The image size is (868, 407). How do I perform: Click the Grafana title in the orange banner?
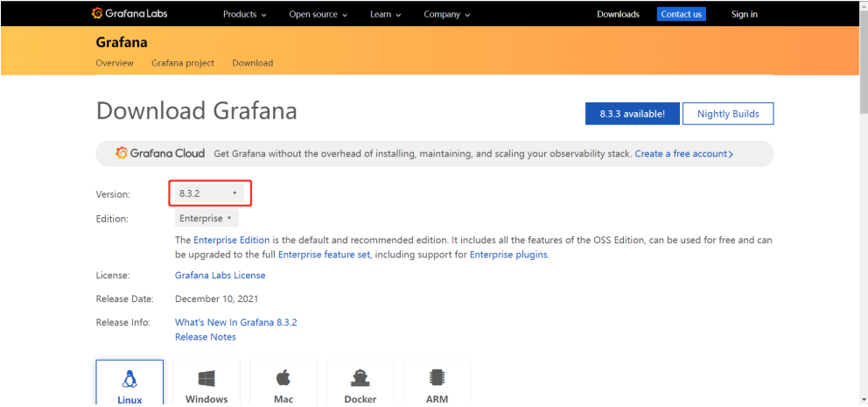click(x=122, y=42)
